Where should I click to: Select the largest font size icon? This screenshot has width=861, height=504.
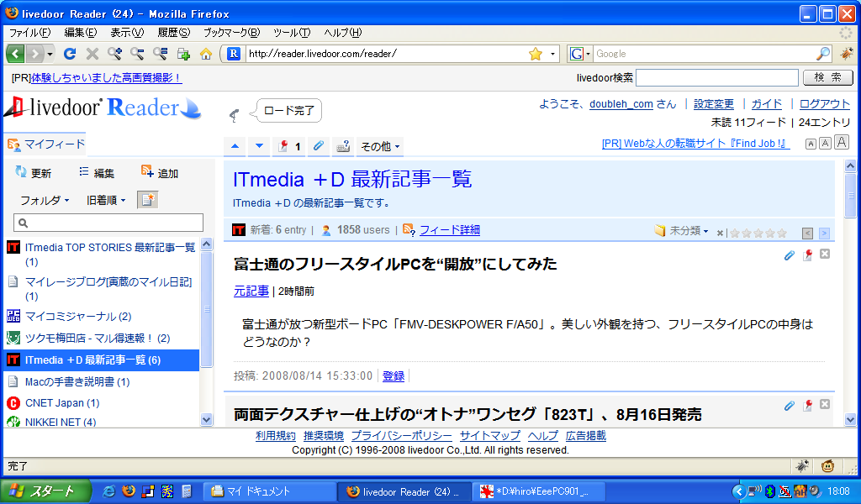[842, 142]
